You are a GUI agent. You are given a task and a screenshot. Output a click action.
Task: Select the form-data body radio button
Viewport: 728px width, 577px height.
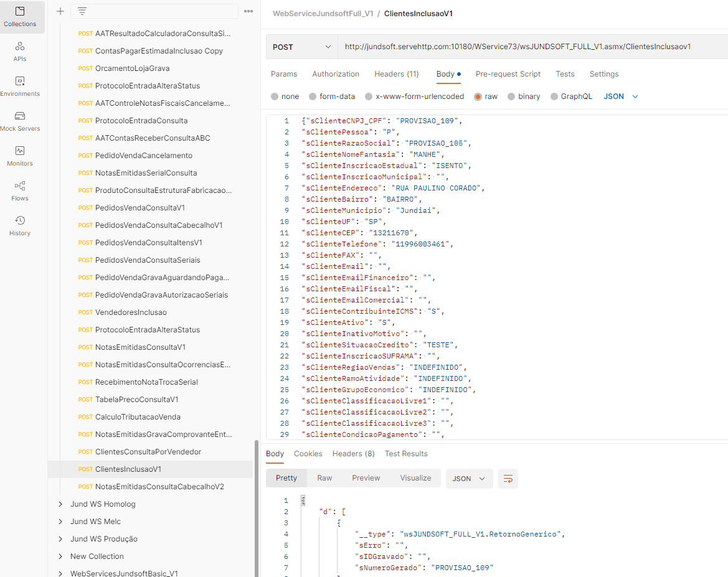(x=314, y=96)
